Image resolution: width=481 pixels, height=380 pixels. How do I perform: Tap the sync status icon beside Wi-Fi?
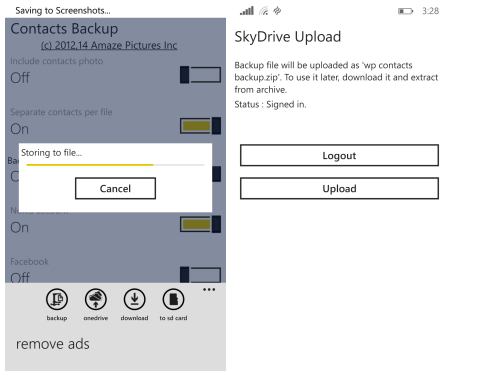click(x=277, y=11)
